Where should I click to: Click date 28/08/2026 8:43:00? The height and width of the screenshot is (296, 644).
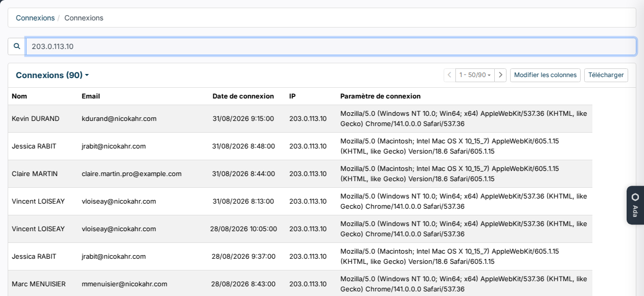coord(243,284)
